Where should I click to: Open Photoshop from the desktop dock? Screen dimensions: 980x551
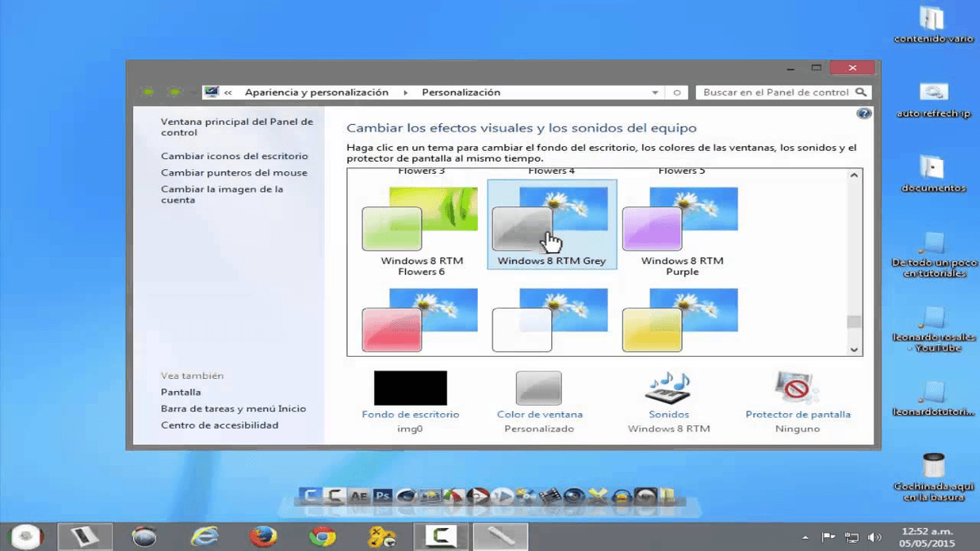[384, 495]
